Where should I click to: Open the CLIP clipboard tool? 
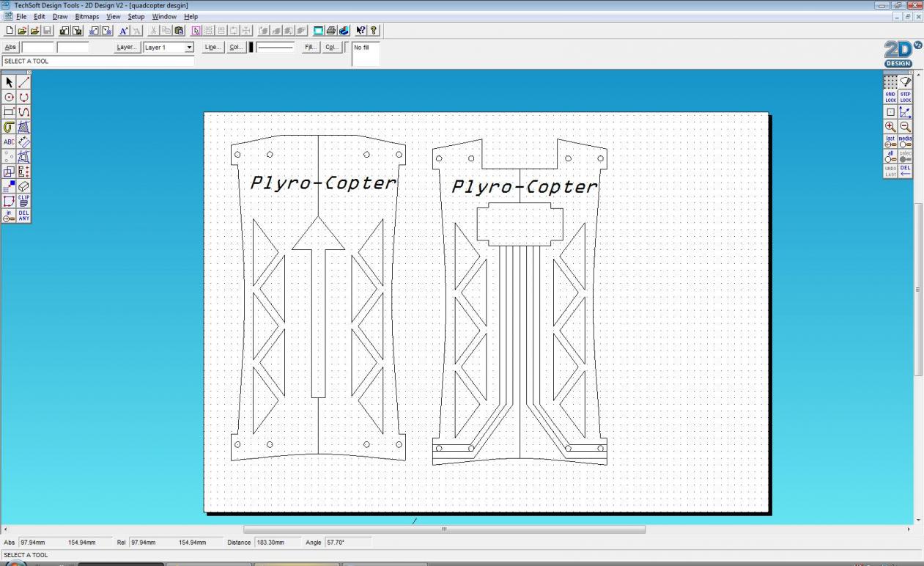23,201
